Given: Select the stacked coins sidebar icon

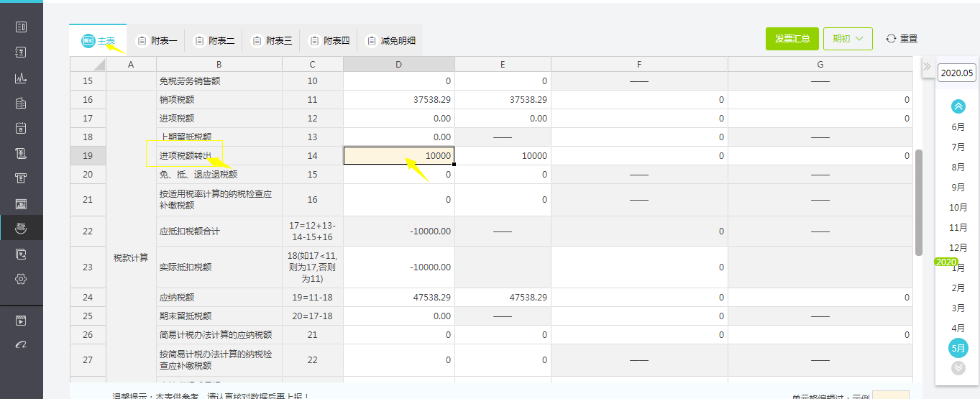Looking at the screenshot, I should [x=21, y=229].
